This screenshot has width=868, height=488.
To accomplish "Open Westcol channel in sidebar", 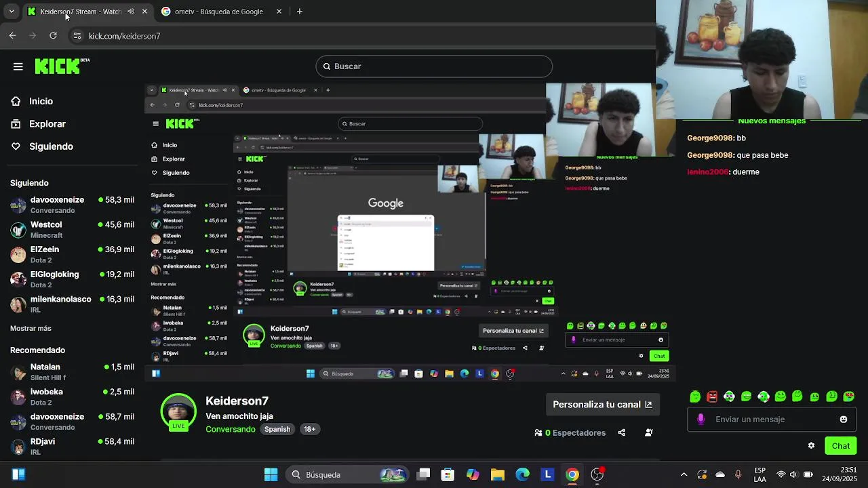I will (x=72, y=229).
